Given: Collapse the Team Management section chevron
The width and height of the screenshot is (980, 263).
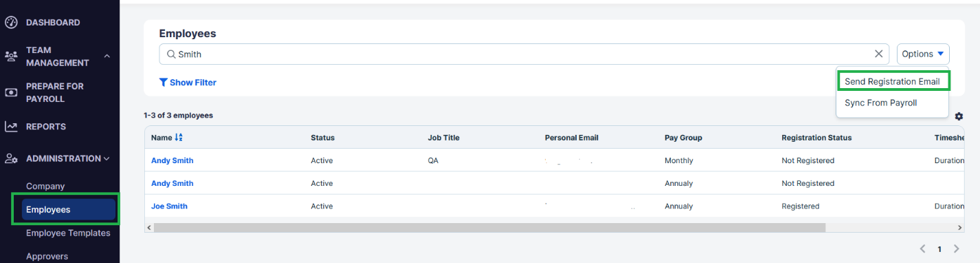Looking at the screenshot, I should (x=107, y=56).
